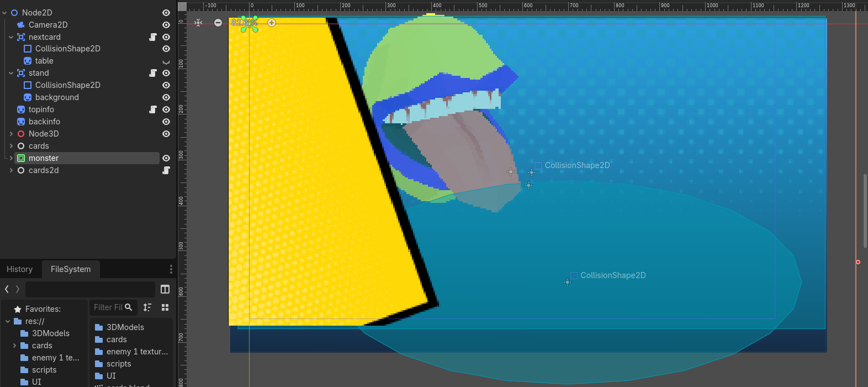The width and height of the screenshot is (868, 387).
Task: Switch file list to thumbnail grid view
Action: coord(165,307)
